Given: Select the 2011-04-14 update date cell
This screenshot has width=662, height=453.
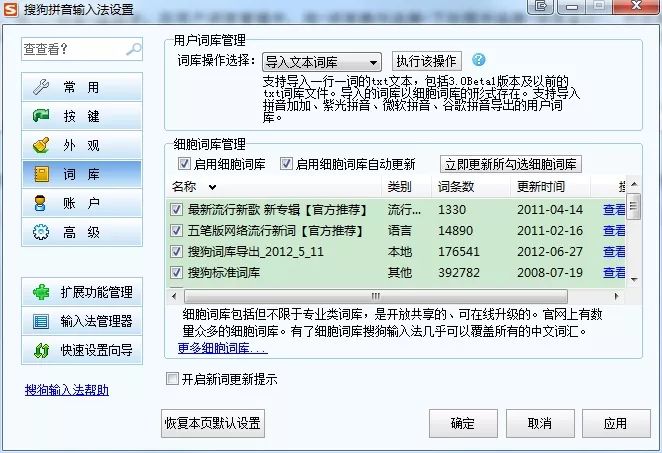Looking at the screenshot, I should coord(550,209).
